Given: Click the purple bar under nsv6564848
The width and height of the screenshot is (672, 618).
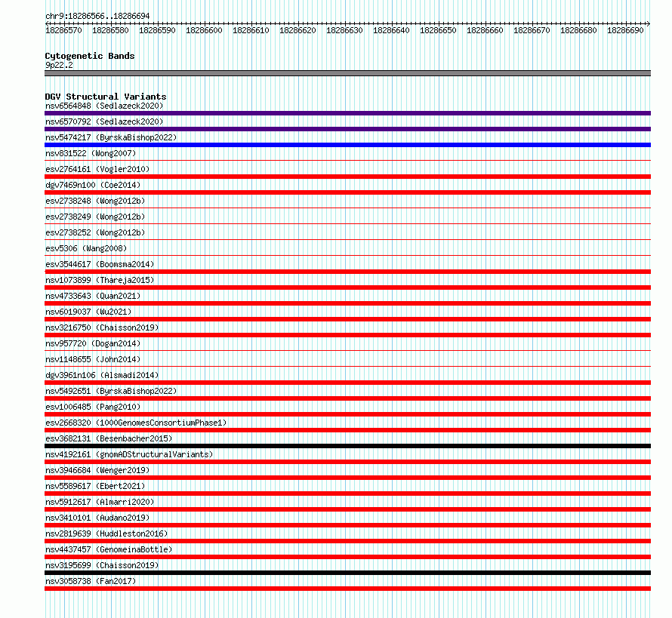Looking at the screenshot, I should click(x=347, y=113).
